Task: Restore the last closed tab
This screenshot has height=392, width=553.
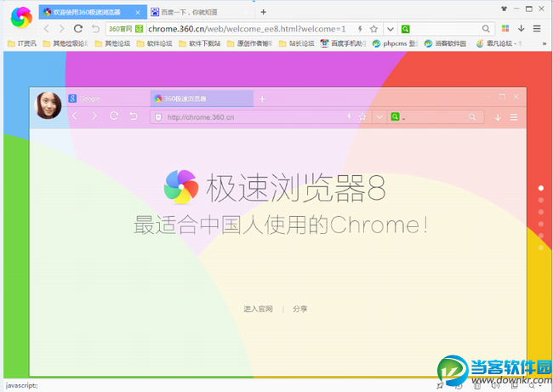Action: coord(95,29)
